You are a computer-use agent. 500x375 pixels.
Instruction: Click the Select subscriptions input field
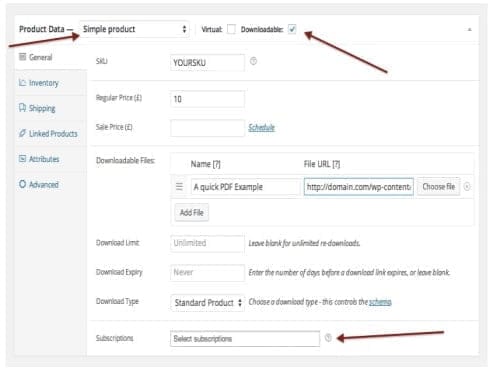245,339
